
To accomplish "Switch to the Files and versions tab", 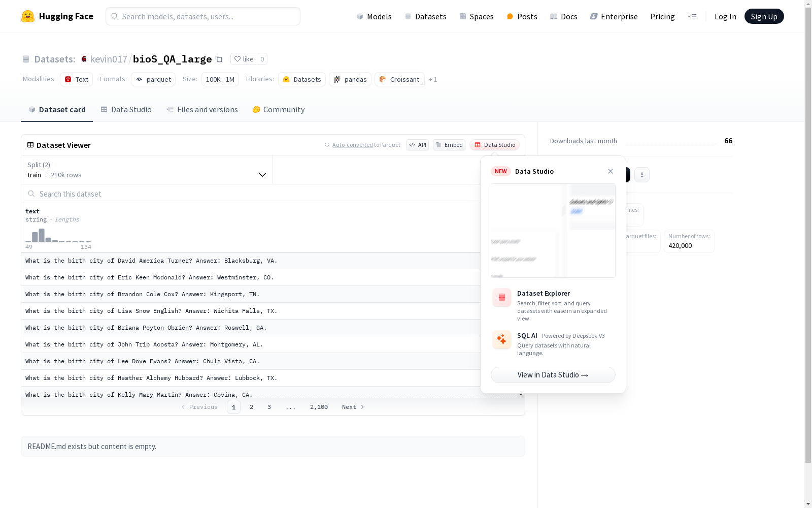I will pos(202,109).
